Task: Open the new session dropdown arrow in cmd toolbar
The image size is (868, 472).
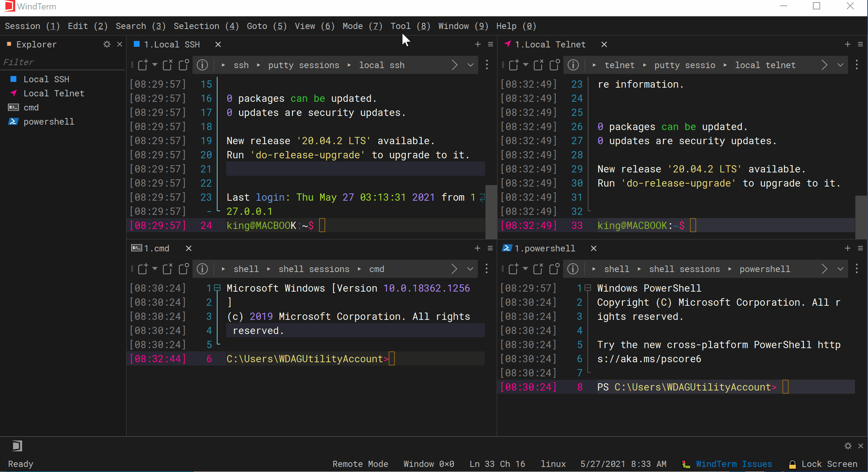Action: (x=155, y=269)
